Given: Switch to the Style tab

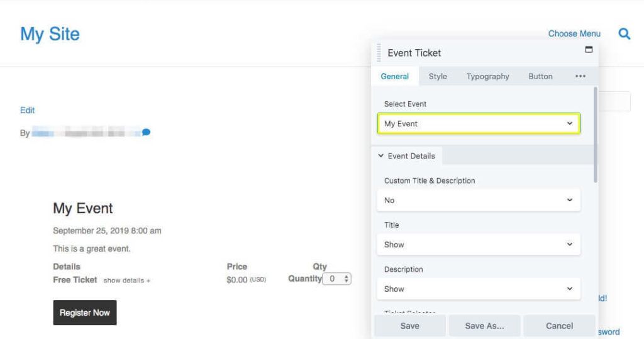Looking at the screenshot, I should pos(438,77).
